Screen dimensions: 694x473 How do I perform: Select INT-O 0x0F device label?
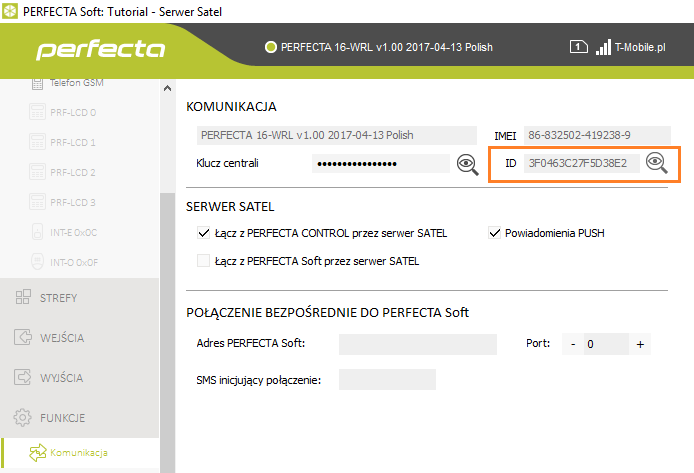click(x=74, y=262)
